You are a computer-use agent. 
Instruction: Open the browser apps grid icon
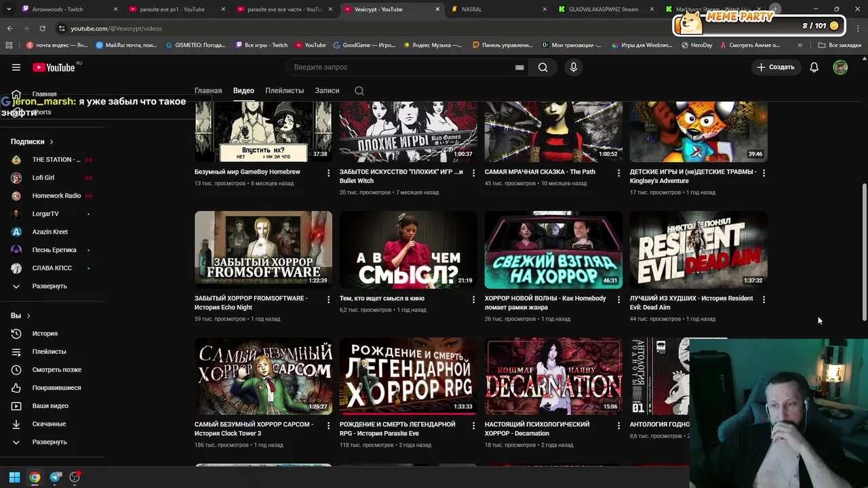click(9, 45)
